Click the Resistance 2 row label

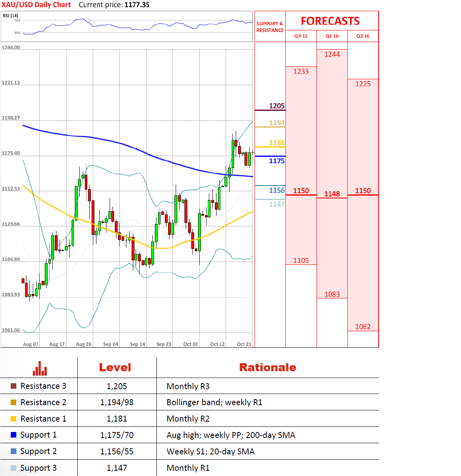pos(43,402)
